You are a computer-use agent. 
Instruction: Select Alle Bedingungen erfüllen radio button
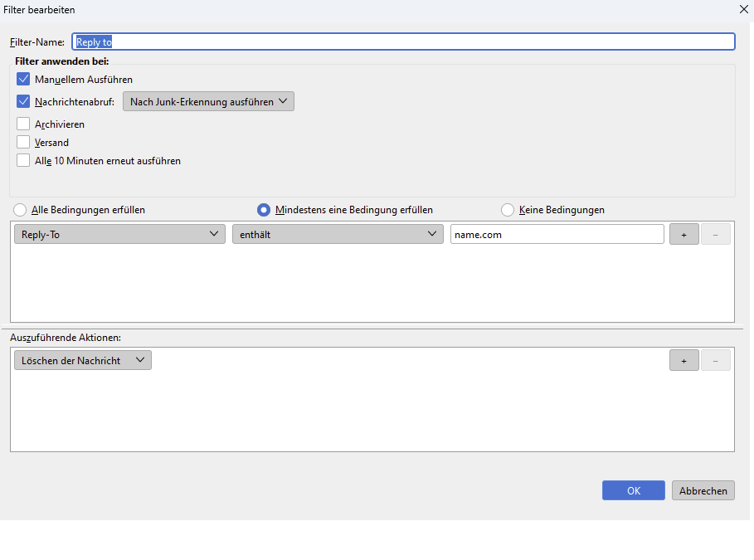click(20, 210)
